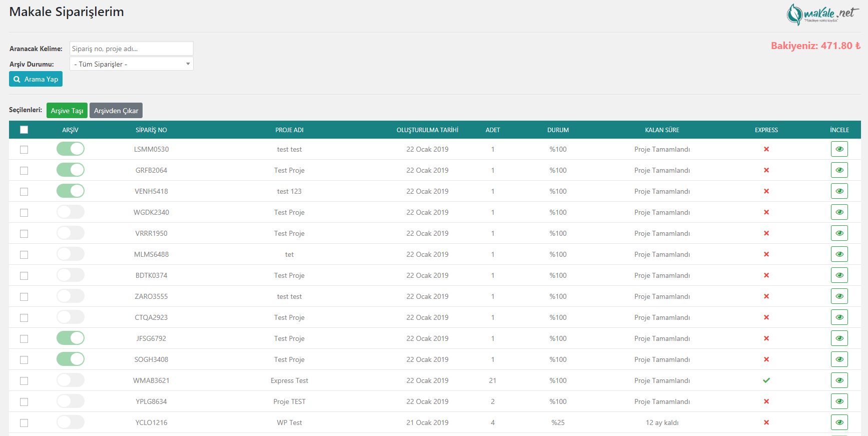
Task: Click order number WMAB3621 cell
Action: point(151,380)
